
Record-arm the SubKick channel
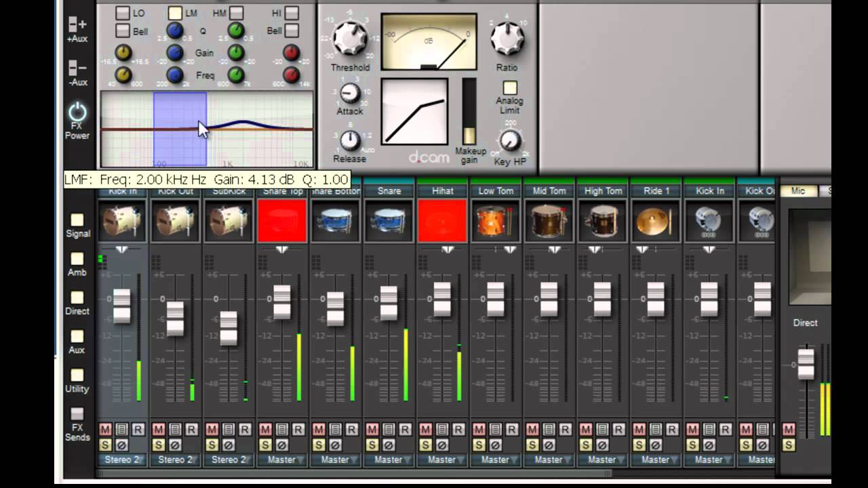(x=245, y=429)
